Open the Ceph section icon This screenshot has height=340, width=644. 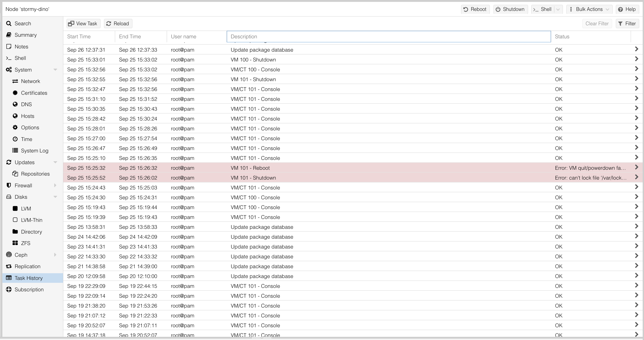[x=9, y=255]
